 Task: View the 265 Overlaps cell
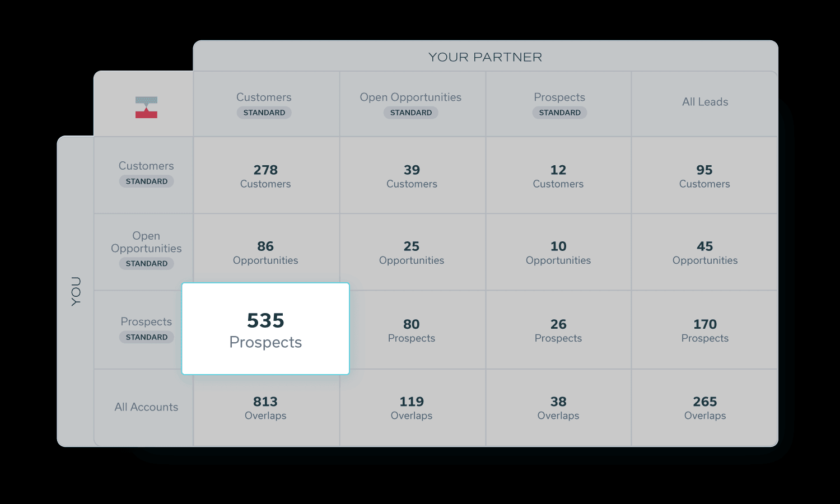[x=704, y=408]
